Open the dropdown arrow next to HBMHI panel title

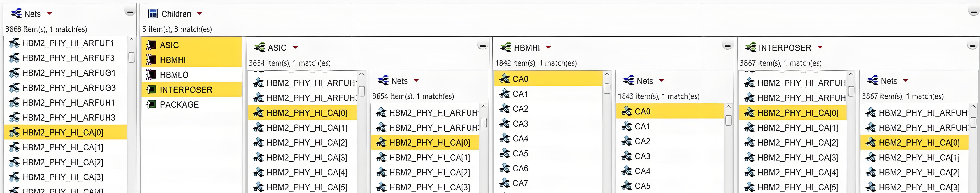548,48
